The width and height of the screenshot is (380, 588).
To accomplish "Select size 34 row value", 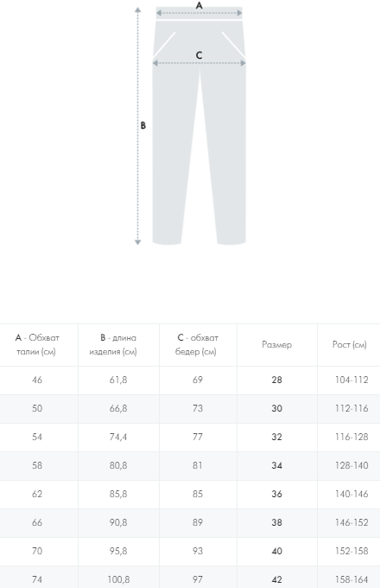I will tap(276, 465).
